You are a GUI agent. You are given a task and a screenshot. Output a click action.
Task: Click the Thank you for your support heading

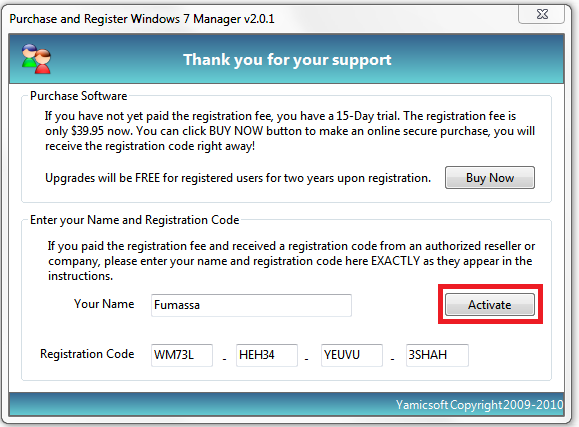pos(287,60)
